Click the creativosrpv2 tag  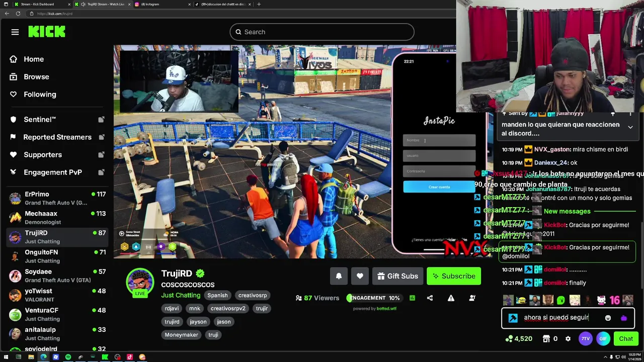coord(228,309)
